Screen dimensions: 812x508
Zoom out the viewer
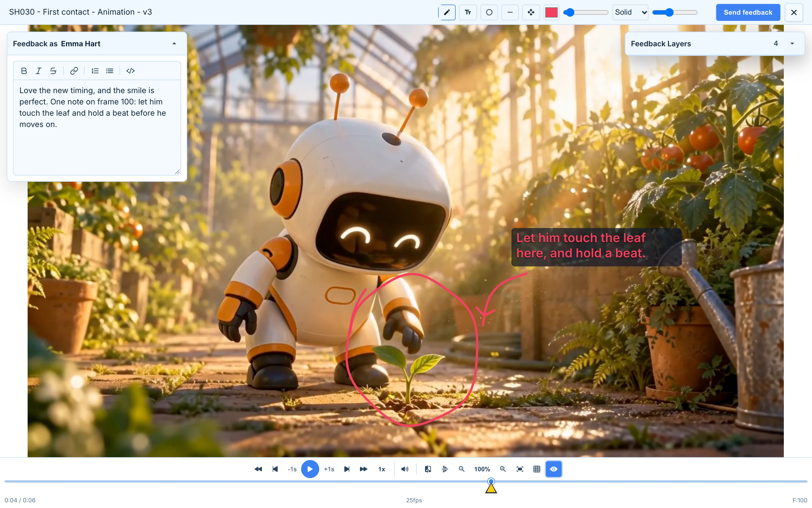pyautogui.click(x=462, y=469)
